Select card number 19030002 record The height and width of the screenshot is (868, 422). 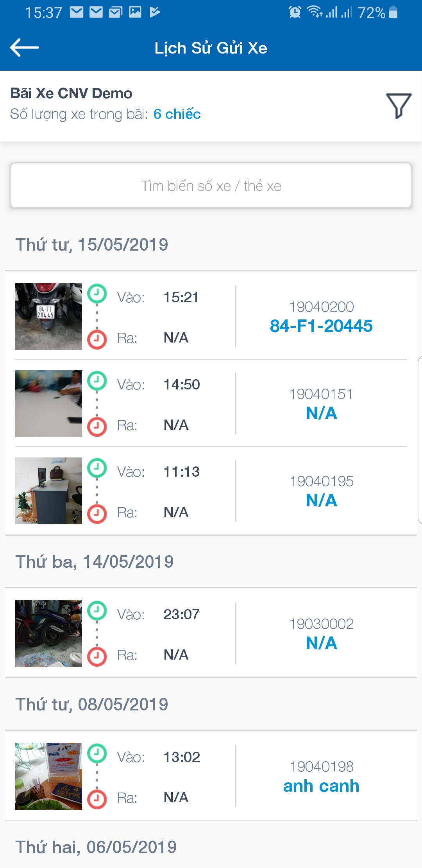pos(321,624)
